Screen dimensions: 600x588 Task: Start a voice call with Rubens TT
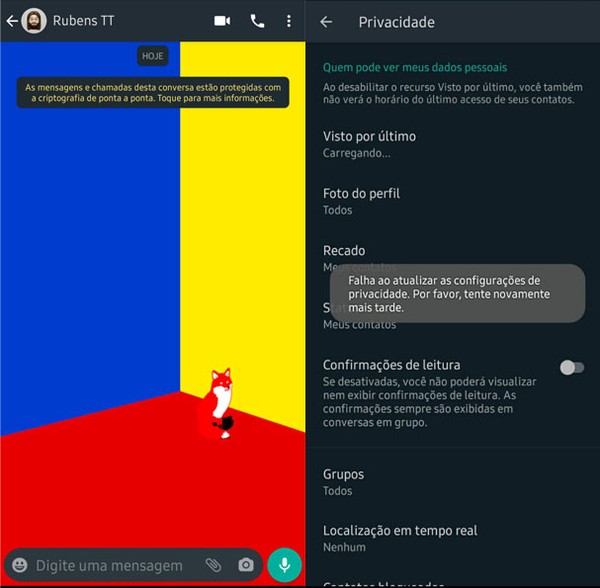[257, 21]
